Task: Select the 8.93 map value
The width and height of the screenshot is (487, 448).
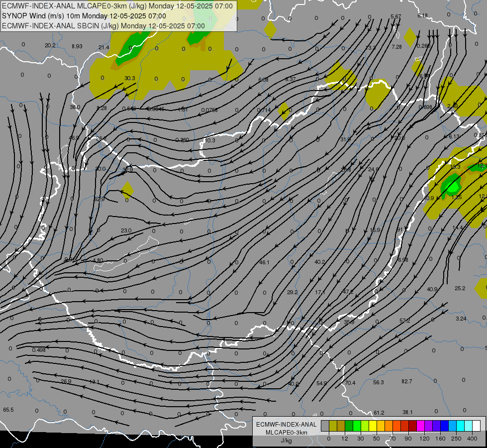Action: (x=77, y=46)
